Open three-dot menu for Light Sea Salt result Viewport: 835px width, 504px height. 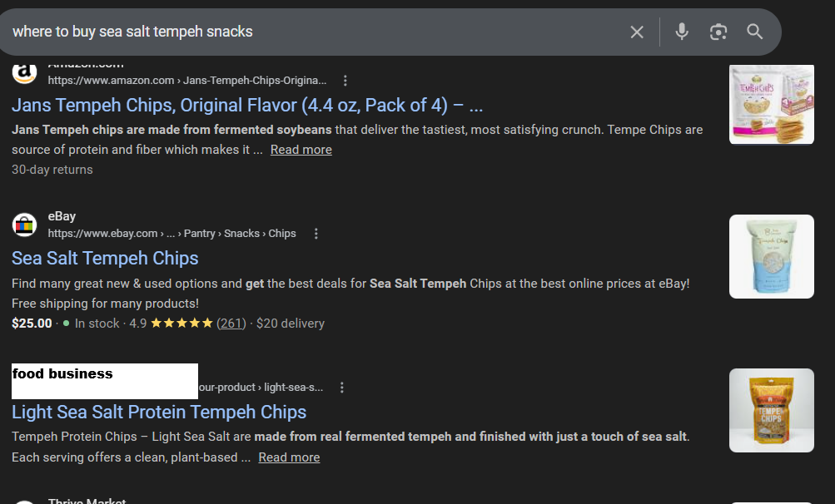click(x=342, y=388)
